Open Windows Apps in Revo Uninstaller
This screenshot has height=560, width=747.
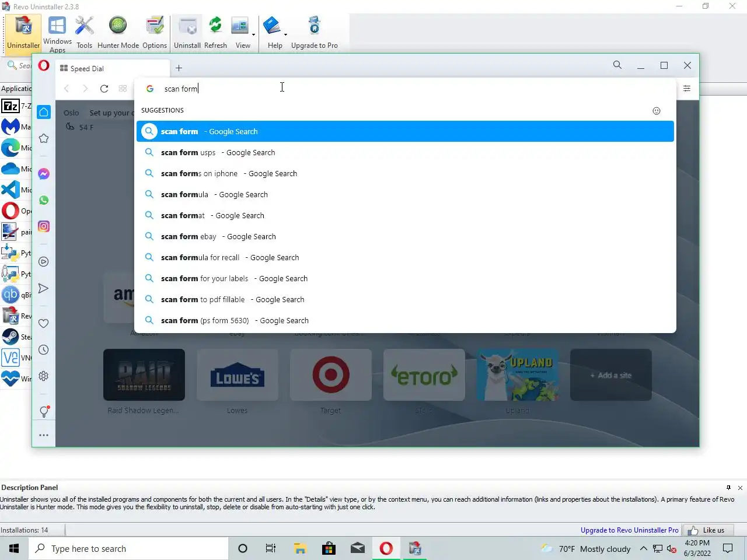click(x=57, y=33)
